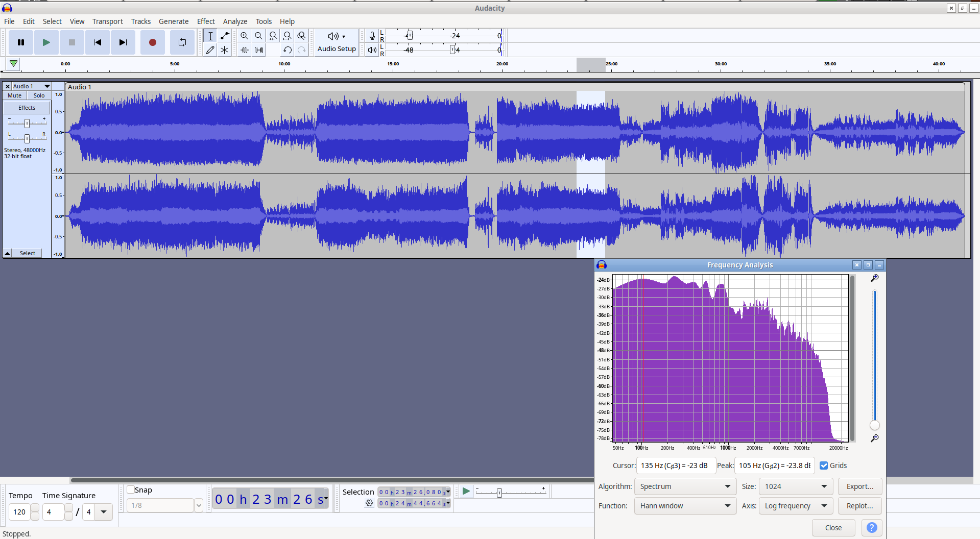Viewport: 980px width, 539px height.
Task: Click the Audio 1 track pan slider
Action: coord(27,138)
